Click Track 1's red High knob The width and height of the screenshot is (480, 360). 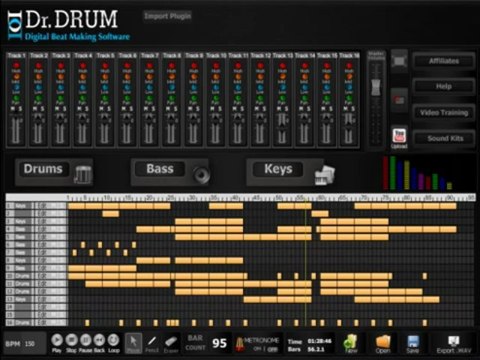pyautogui.click(x=16, y=66)
